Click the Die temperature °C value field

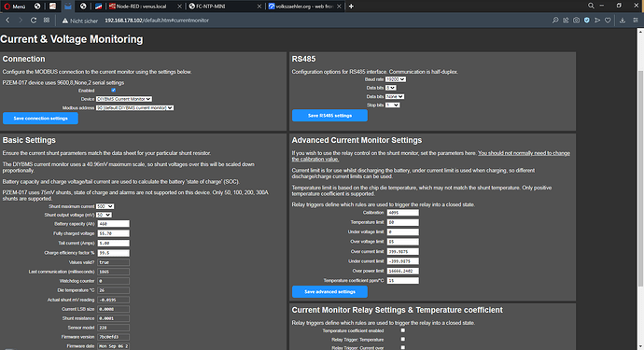(x=113, y=290)
